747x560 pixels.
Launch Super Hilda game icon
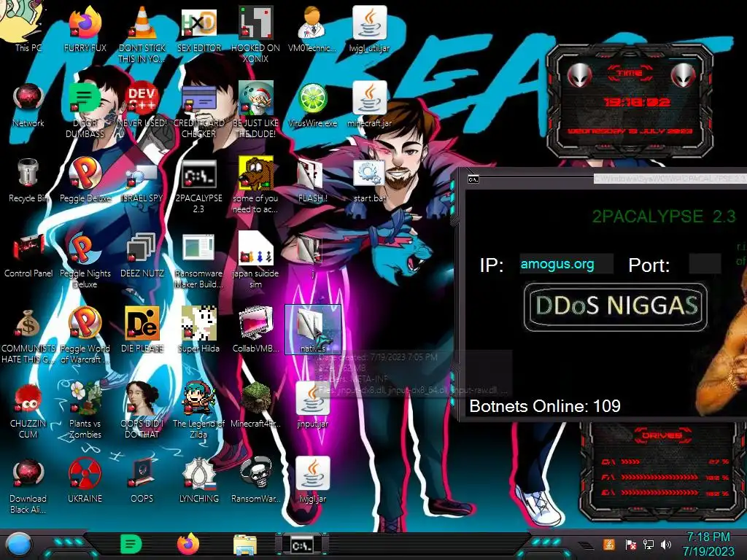199,329
